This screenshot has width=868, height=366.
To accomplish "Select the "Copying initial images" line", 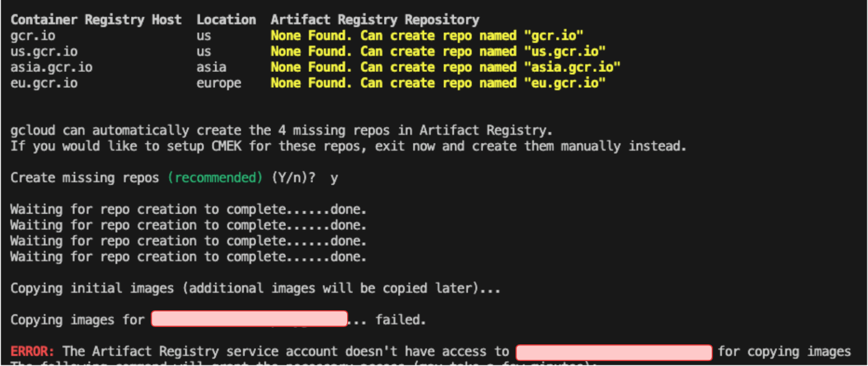I will coord(255,289).
